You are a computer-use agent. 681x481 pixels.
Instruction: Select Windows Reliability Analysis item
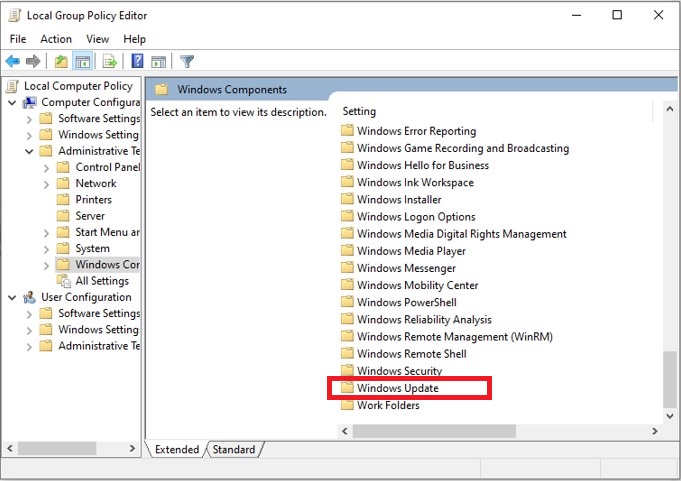pyautogui.click(x=424, y=319)
